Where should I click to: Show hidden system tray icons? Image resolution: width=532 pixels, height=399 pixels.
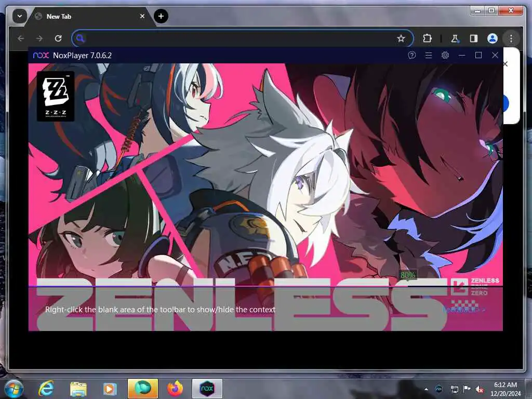click(x=426, y=389)
